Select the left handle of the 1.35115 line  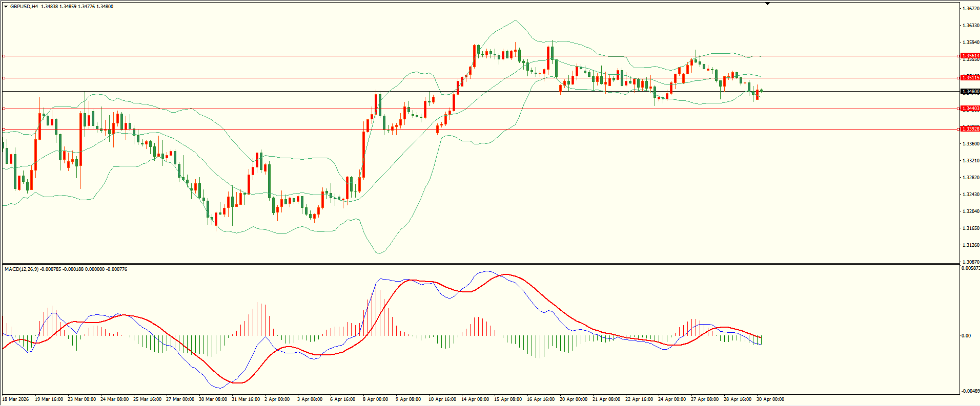(4, 78)
